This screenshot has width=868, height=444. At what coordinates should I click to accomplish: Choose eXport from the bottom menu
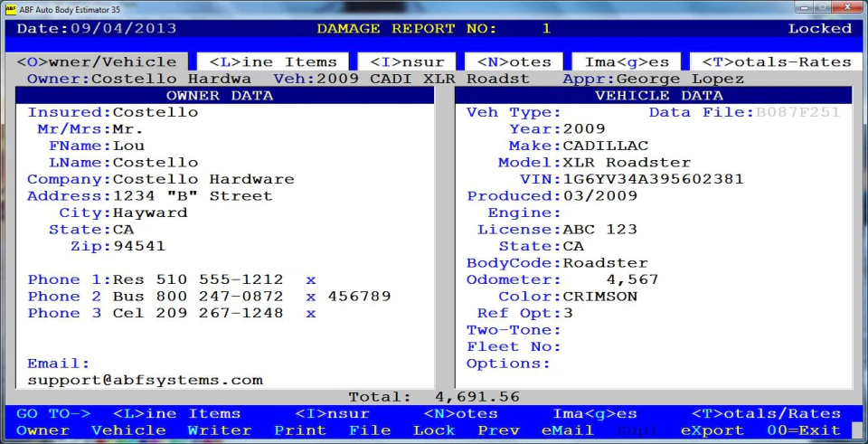pyautogui.click(x=712, y=430)
